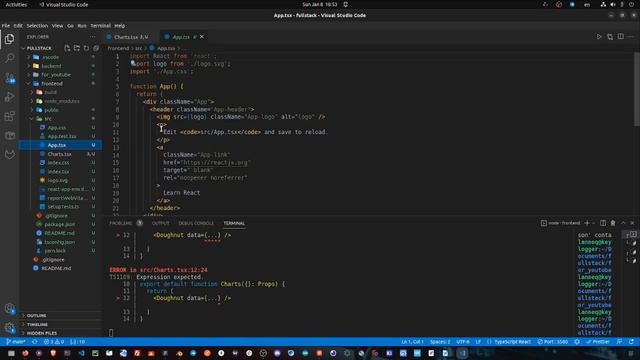The height and width of the screenshot is (360, 640).
Task: Click UTF-8 encoding in status bar
Action: click(x=462, y=342)
